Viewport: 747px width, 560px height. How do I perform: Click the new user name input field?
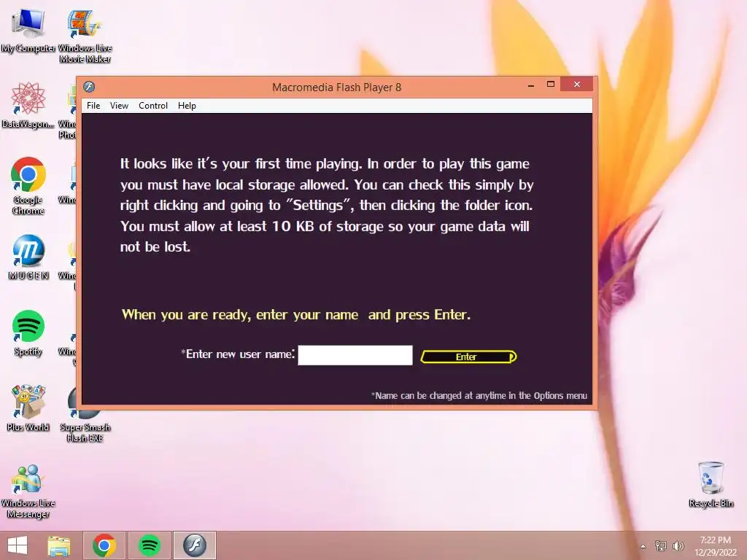click(355, 355)
